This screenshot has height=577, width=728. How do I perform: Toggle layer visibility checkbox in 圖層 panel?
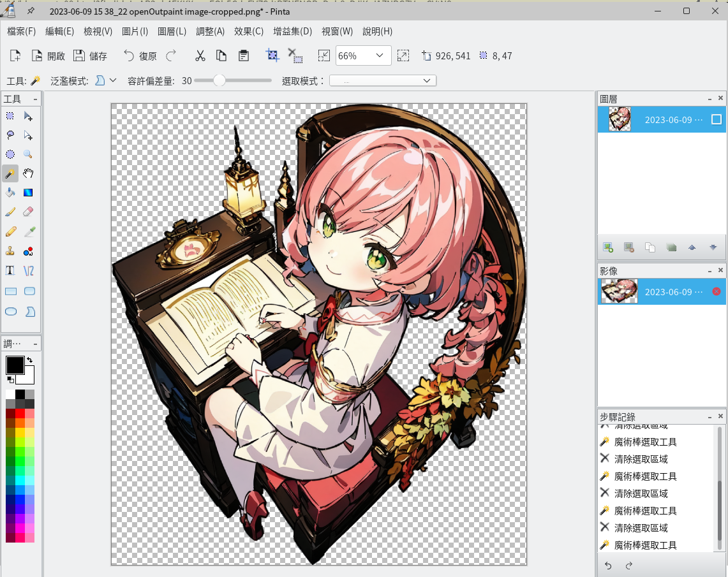pyautogui.click(x=717, y=120)
